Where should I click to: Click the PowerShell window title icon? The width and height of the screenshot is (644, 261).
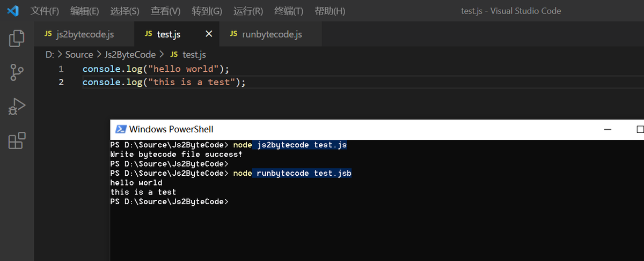coord(121,129)
